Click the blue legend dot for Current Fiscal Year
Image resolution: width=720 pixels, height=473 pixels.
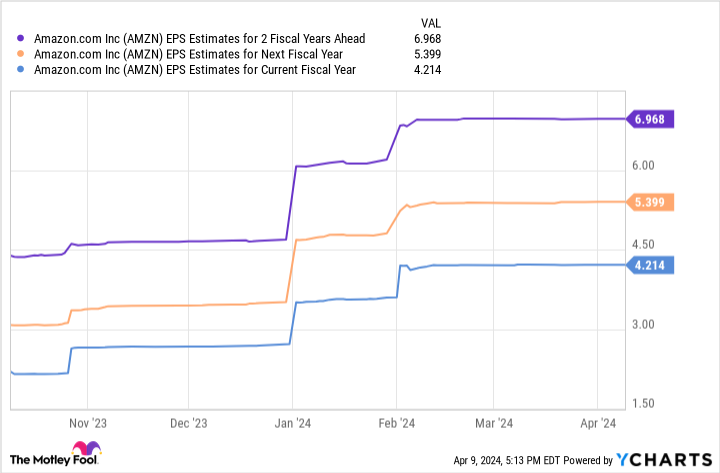pyautogui.click(x=23, y=70)
